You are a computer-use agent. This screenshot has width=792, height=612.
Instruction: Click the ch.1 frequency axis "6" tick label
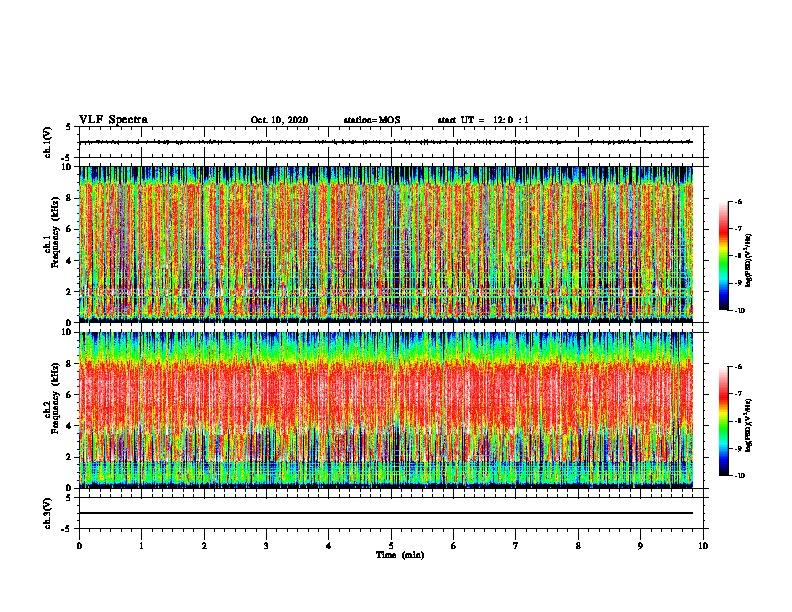click(68, 229)
